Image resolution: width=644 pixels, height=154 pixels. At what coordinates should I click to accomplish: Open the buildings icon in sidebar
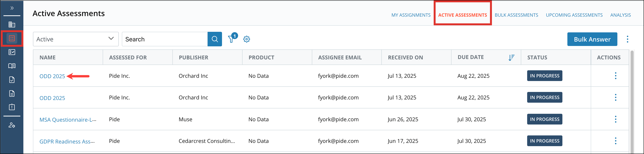pos(12,25)
